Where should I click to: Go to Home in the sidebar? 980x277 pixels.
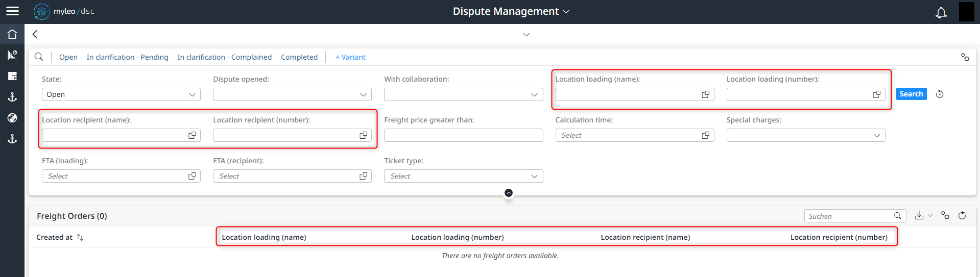tap(12, 34)
